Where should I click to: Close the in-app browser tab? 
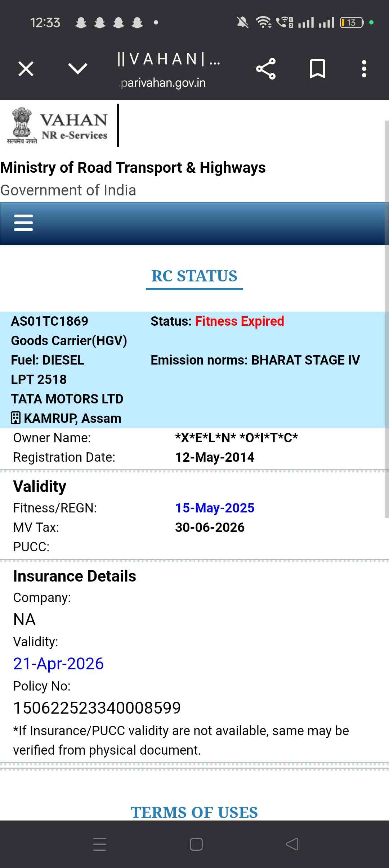(x=26, y=69)
